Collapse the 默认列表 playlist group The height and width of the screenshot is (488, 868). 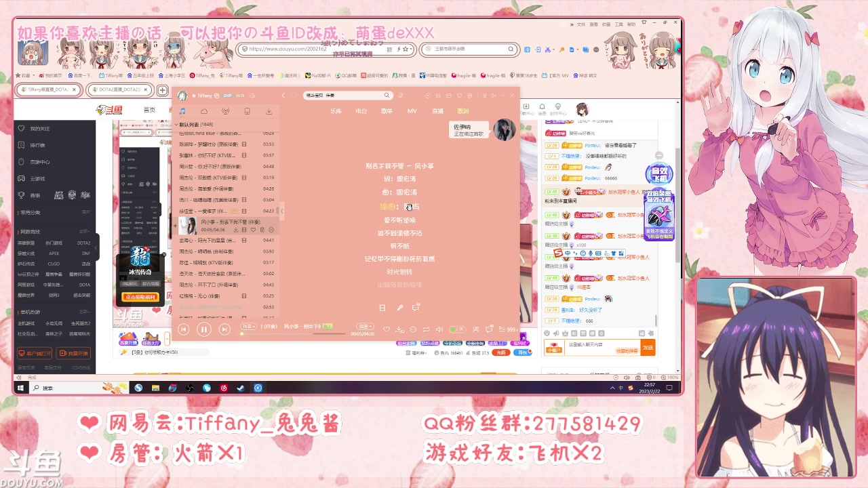click(x=177, y=125)
